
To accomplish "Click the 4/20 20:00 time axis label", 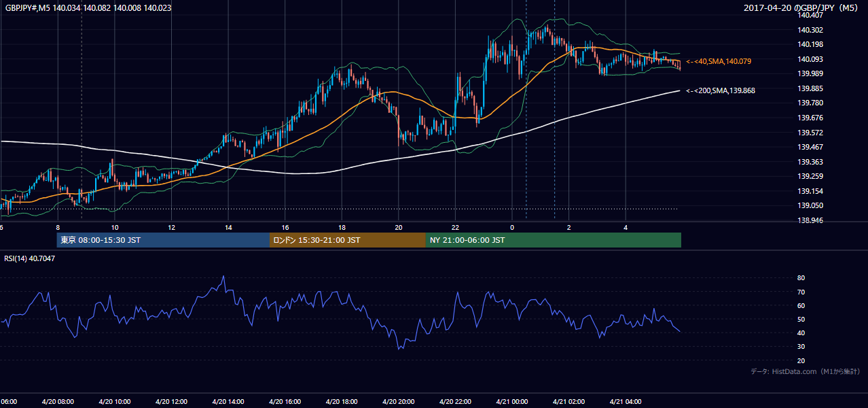I will [x=398, y=402].
